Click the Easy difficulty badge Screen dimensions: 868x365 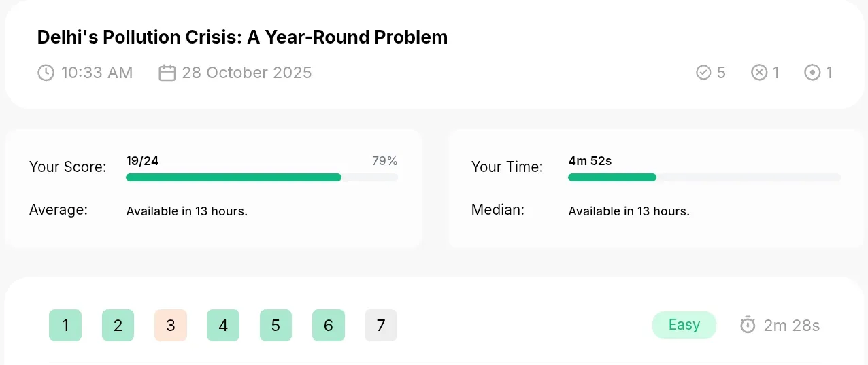tap(684, 325)
